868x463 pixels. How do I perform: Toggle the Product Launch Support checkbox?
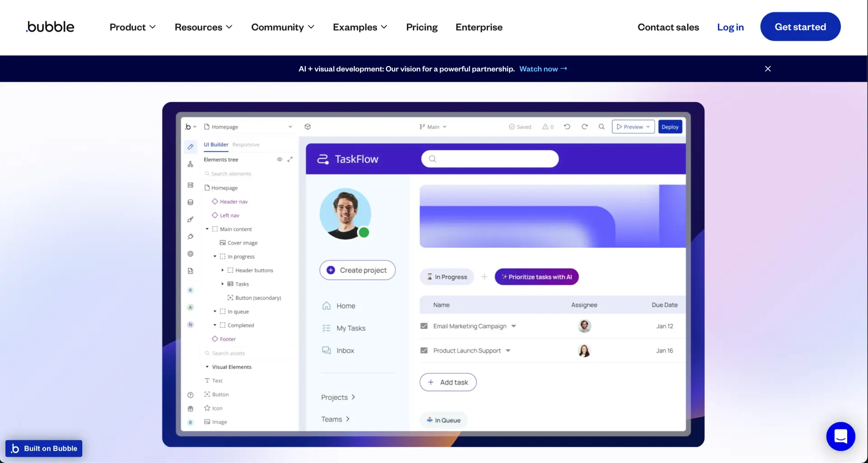coord(424,350)
